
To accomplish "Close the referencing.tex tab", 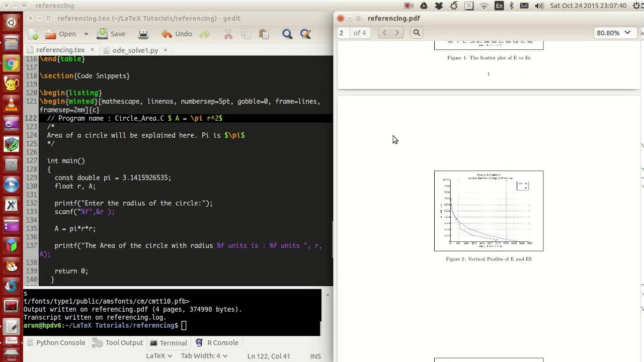I will tap(92, 50).
